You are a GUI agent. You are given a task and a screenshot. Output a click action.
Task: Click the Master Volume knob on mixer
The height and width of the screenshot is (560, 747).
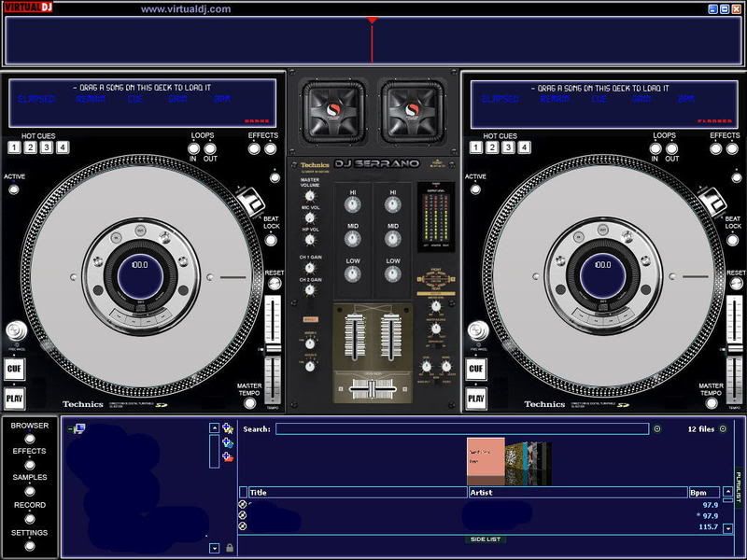(x=309, y=196)
